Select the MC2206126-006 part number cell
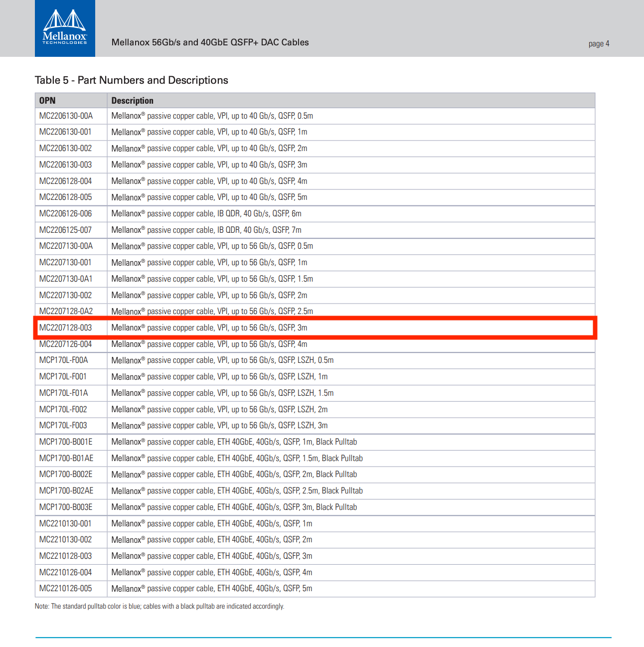Image resolution: width=644 pixels, height=647 pixels. tap(66, 214)
